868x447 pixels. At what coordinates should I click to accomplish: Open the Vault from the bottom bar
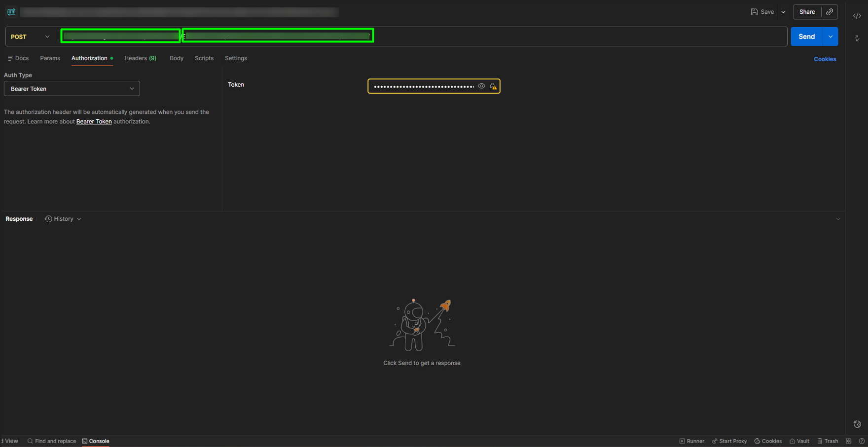click(799, 441)
